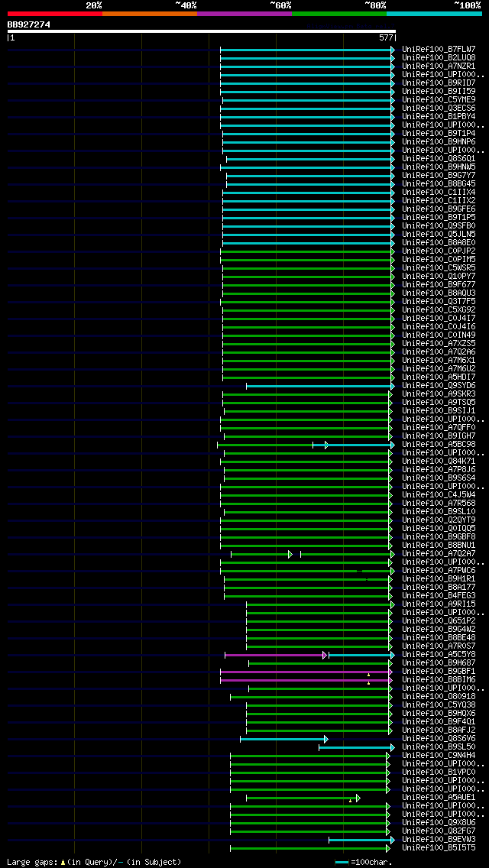The height and width of the screenshot is (868, 489).
Task: Select the UniRef100_Q651P2 label
Action: click(439, 620)
